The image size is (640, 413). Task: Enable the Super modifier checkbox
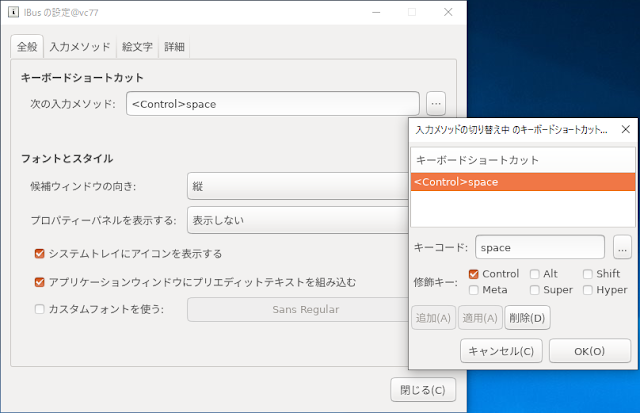tap(534, 290)
